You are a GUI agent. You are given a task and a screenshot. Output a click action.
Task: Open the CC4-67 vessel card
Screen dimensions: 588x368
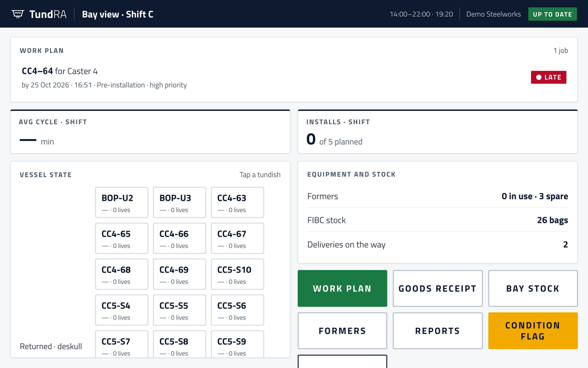(237, 238)
